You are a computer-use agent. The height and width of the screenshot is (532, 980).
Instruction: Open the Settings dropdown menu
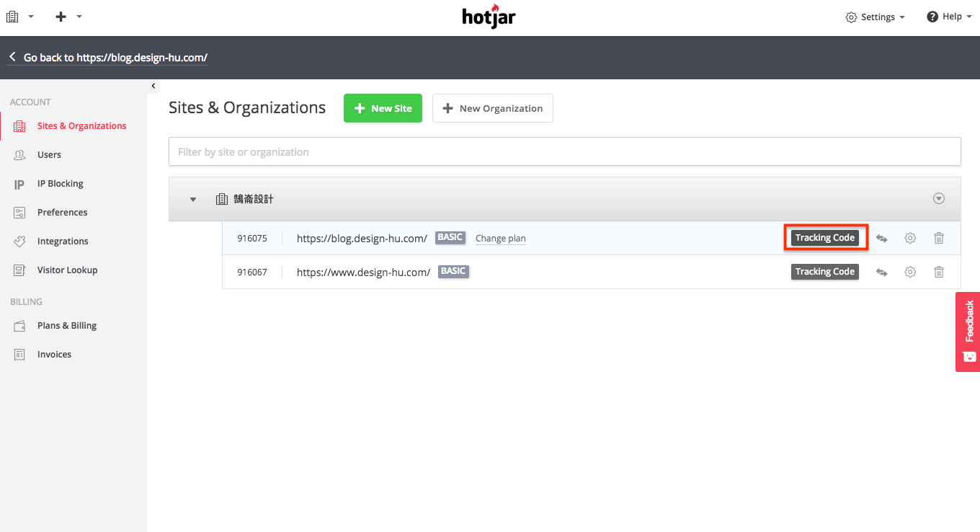click(x=876, y=17)
